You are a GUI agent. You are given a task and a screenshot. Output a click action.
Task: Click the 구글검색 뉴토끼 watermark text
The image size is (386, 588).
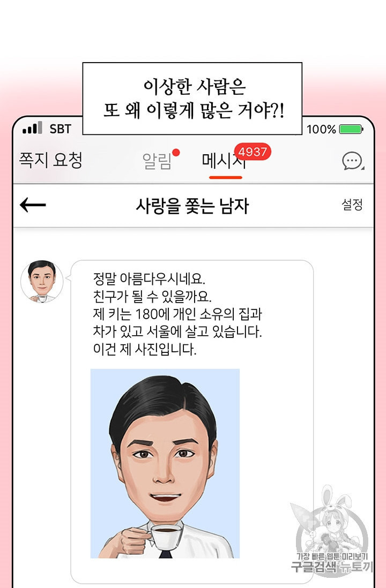click(x=332, y=567)
